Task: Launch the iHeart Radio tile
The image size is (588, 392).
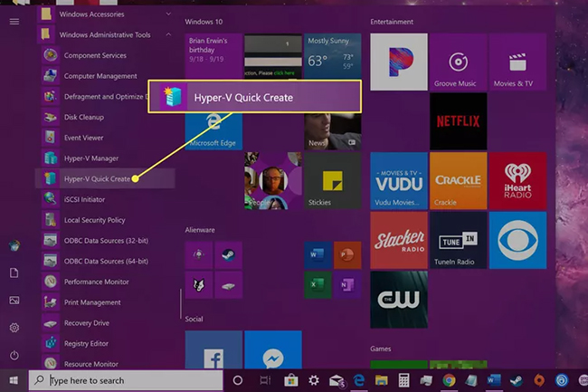Action: [x=517, y=180]
